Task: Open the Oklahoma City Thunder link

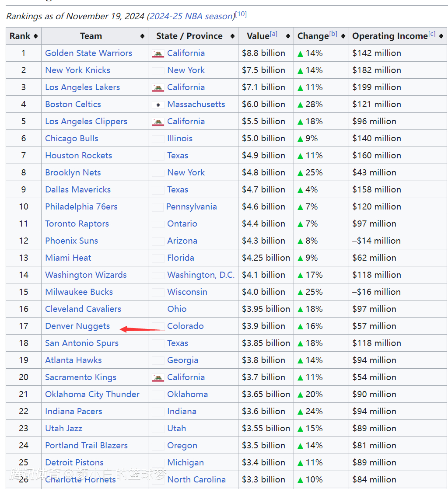Action: pyautogui.click(x=92, y=394)
